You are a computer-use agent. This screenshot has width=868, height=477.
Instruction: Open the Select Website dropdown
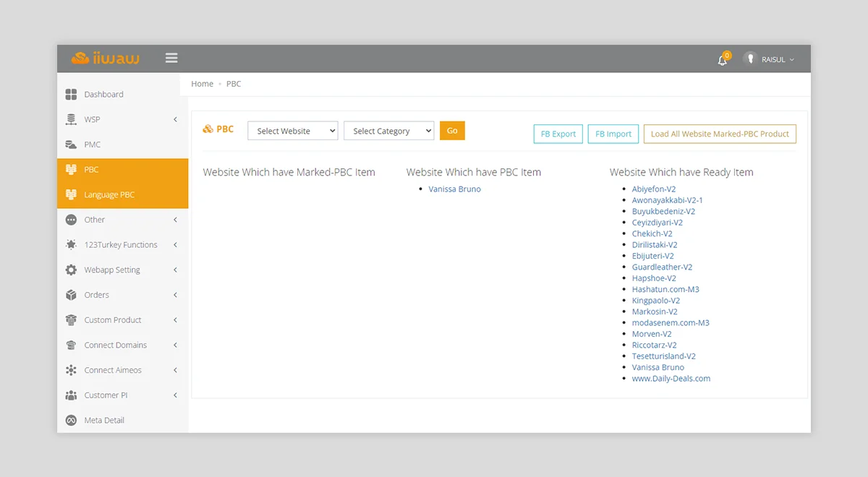tap(292, 131)
